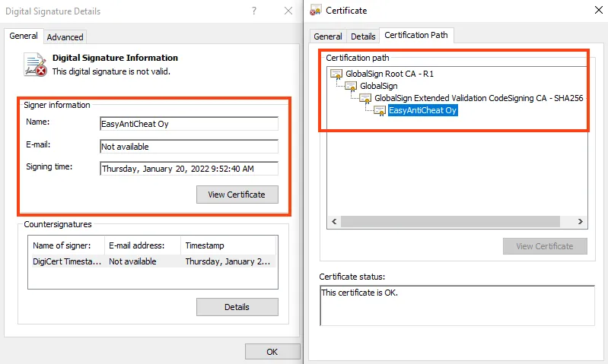Click the EasyAntiCheat Oy certificate icon

(380, 110)
